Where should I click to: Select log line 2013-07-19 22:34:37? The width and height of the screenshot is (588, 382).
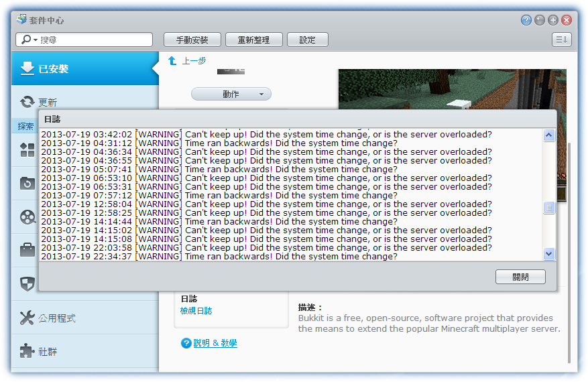point(219,257)
